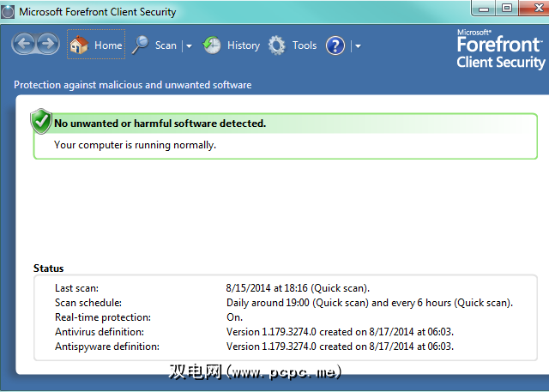549x392 pixels.
Task: Expand the Scan options dropdown arrow
Action: (189, 46)
